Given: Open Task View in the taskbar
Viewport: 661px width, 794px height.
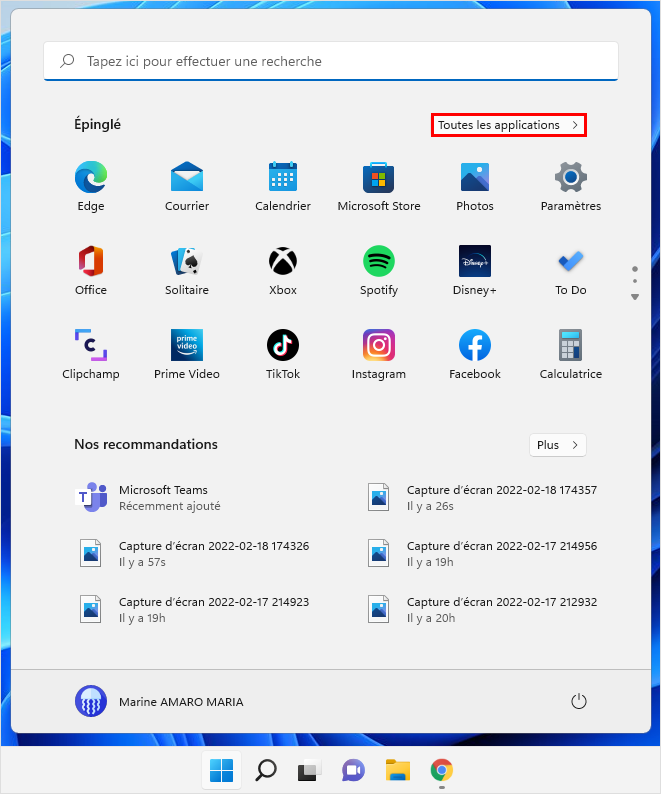Looking at the screenshot, I should tap(309, 770).
